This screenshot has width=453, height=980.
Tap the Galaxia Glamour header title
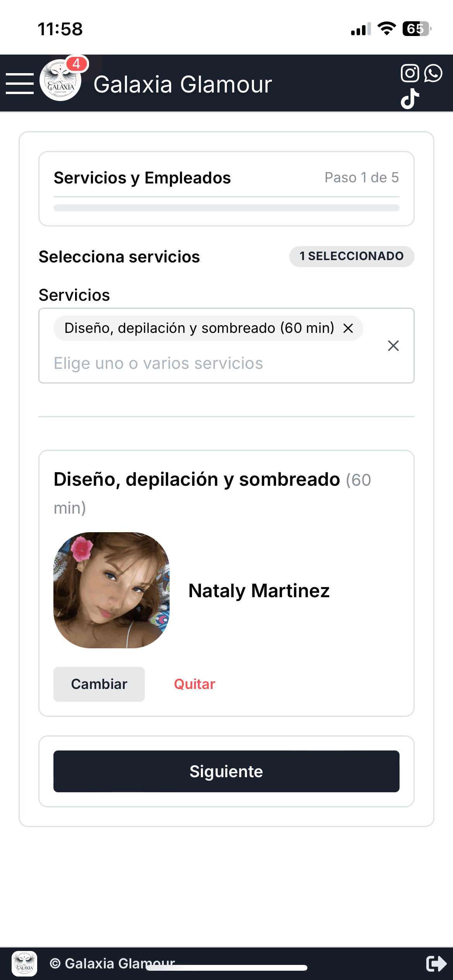[x=183, y=84]
